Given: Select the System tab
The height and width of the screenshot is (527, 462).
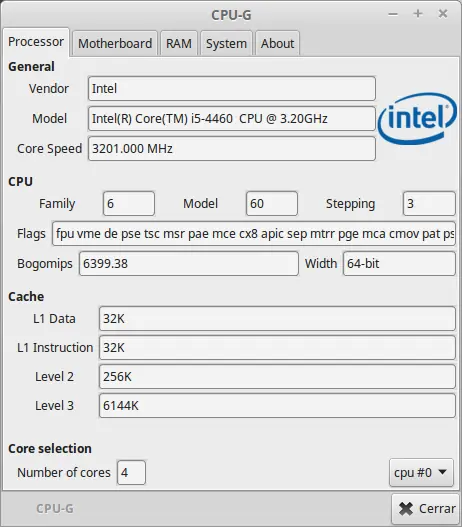Looking at the screenshot, I should coord(226,43).
